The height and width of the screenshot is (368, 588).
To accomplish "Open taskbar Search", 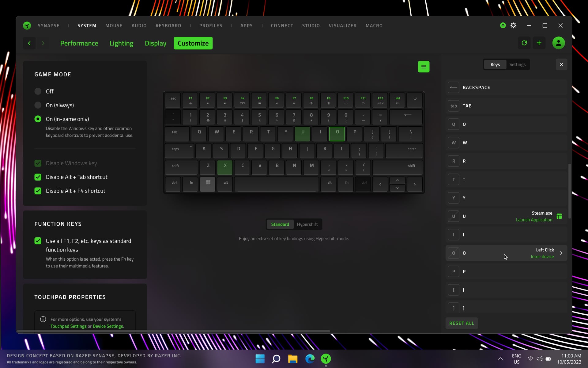I will click(276, 358).
